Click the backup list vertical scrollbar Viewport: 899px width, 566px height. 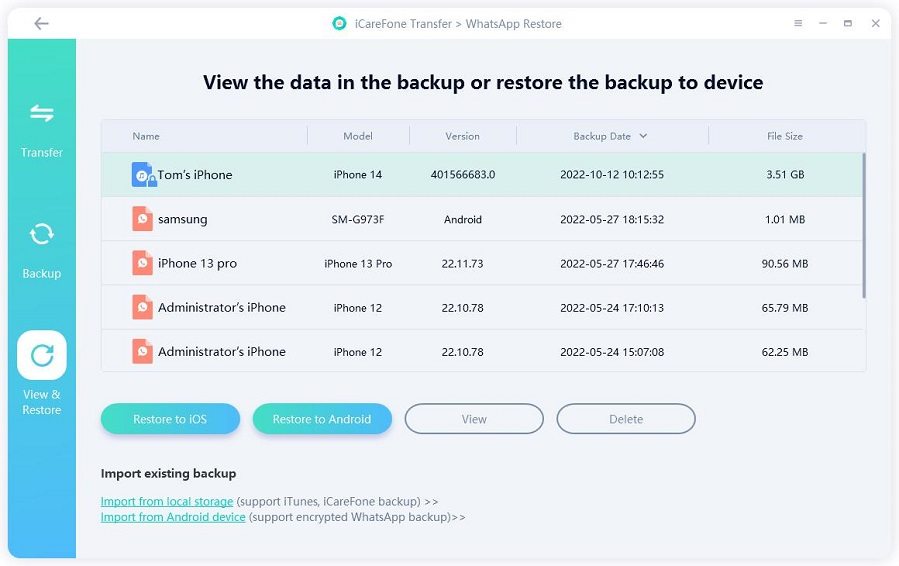coord(863,225)
